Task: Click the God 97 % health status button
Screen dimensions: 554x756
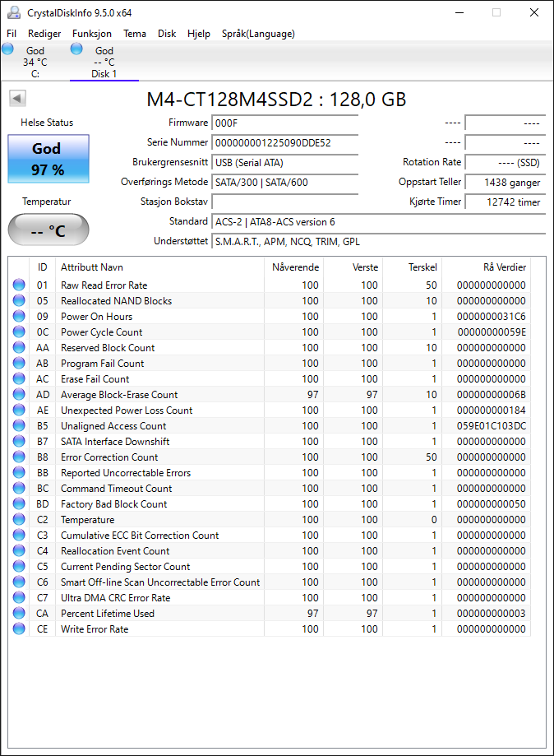Action: pos(48,159)
